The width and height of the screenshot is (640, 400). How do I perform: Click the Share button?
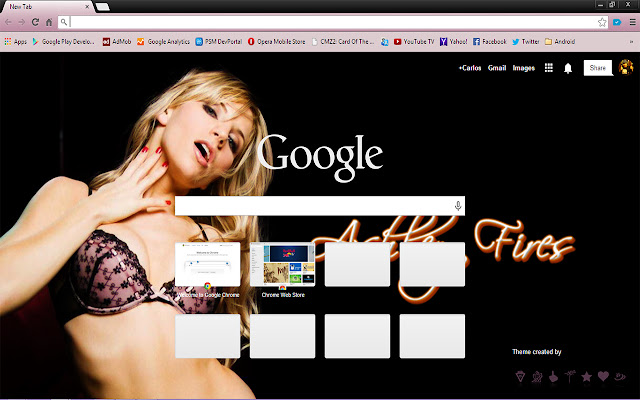pyautogui.click(x=598, y=68)
